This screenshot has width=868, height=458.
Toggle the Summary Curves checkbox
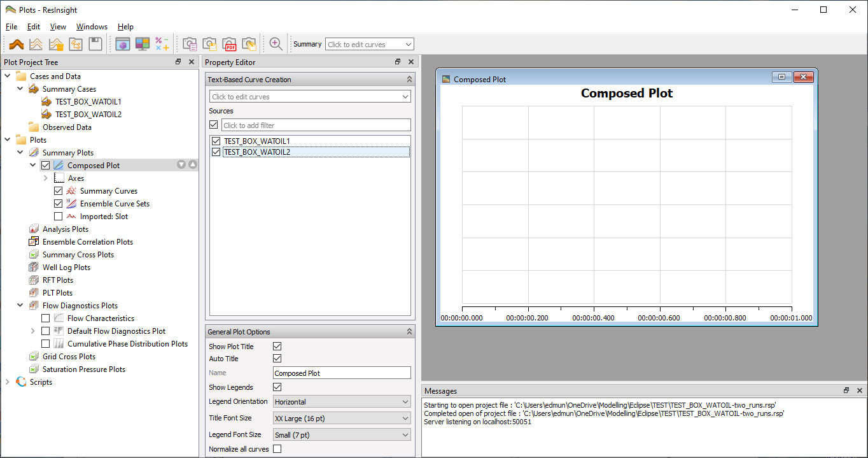pos(59,191)
